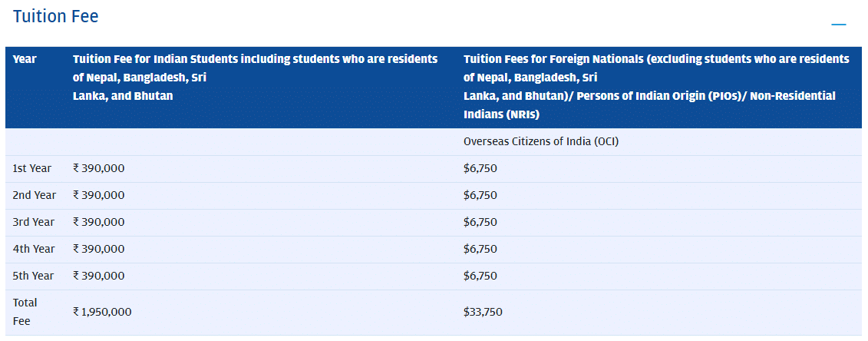Click the 1st Year row label
868x341 pixels.
coord(32,168)
